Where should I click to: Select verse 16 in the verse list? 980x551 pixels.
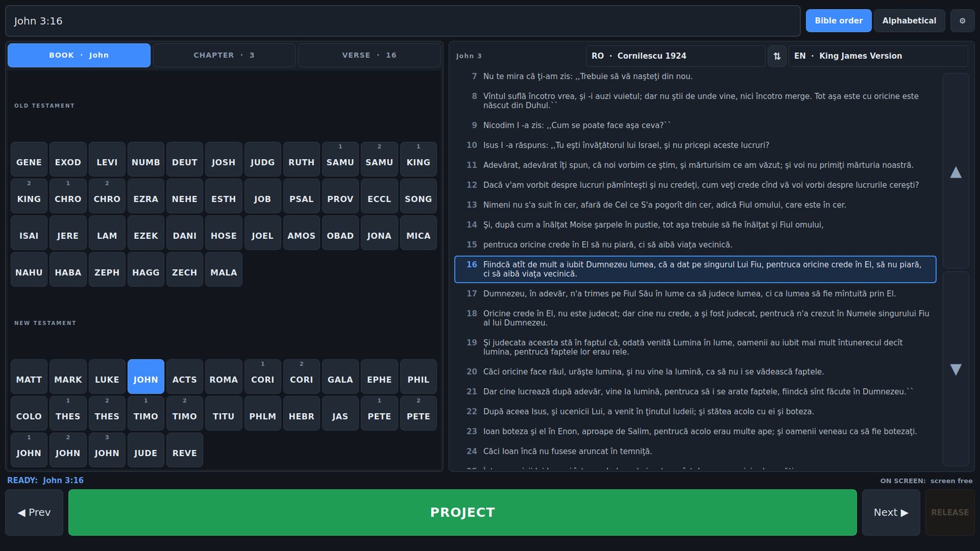pos(695,269)
